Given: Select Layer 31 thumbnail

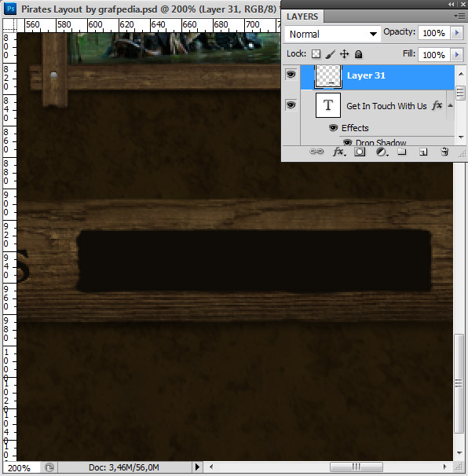Looking at the screenshot, I should [328, 76].
